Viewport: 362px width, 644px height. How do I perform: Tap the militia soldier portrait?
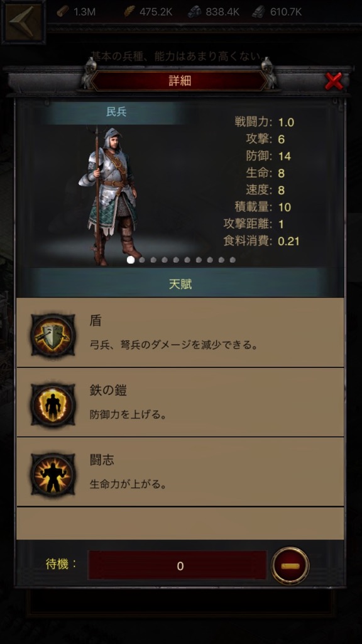(110, 196)
